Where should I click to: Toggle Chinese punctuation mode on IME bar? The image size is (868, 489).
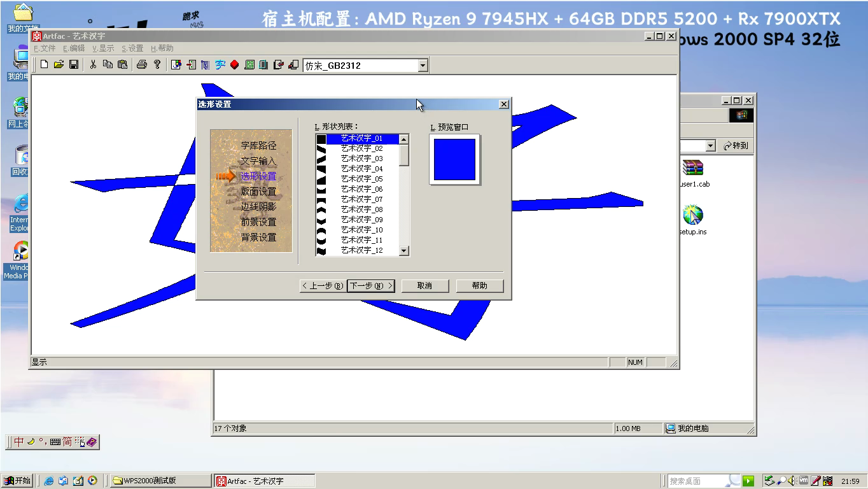[x=42, y=441]
